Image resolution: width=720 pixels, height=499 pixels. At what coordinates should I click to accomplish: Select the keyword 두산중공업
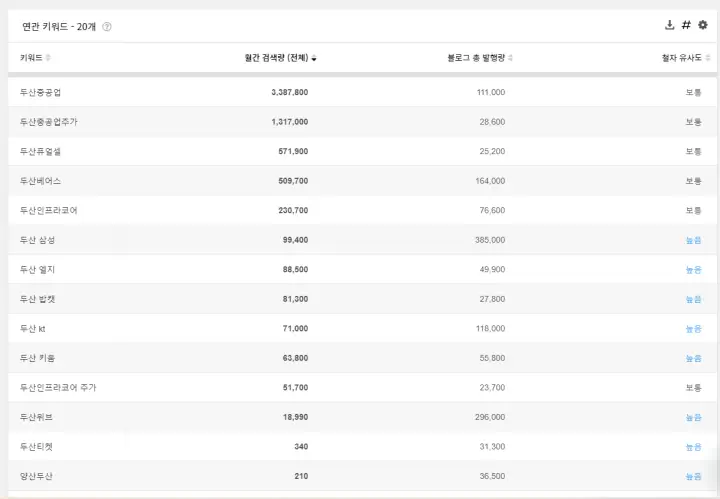point(40,92)
